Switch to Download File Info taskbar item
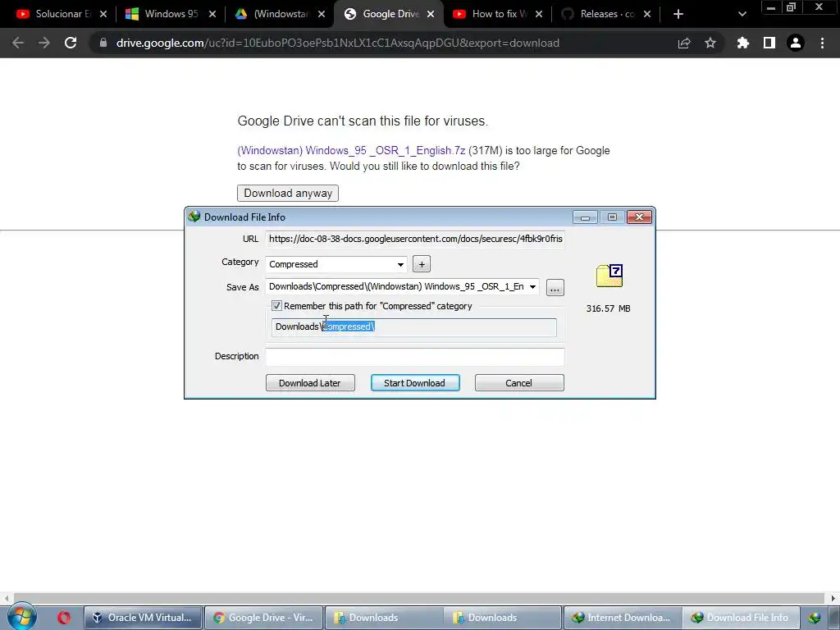840x630 pixels. 742,618
